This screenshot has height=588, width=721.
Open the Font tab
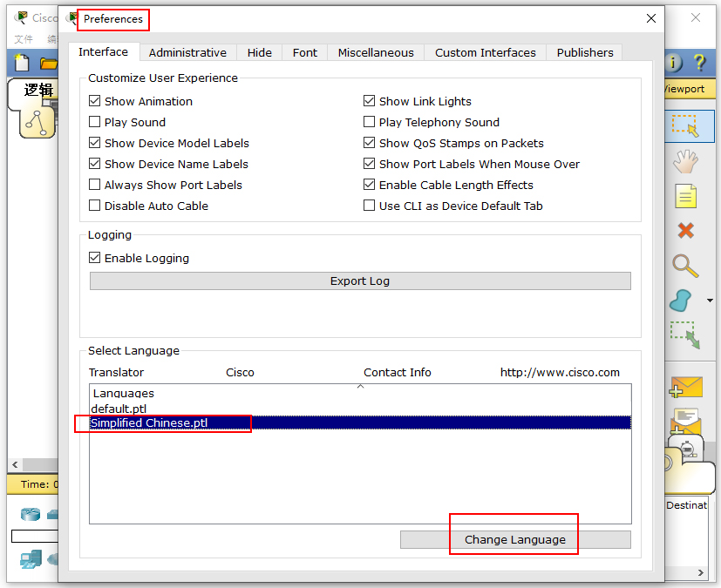tap(305, 52)
